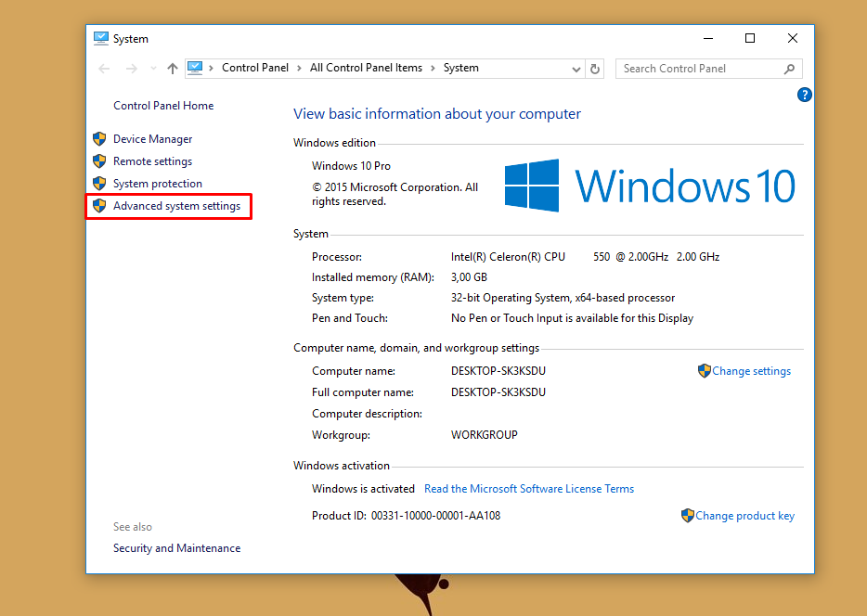This screenshot has width=867, height=616.
Task: Open Device Manager link
Action: pos(152,139)
